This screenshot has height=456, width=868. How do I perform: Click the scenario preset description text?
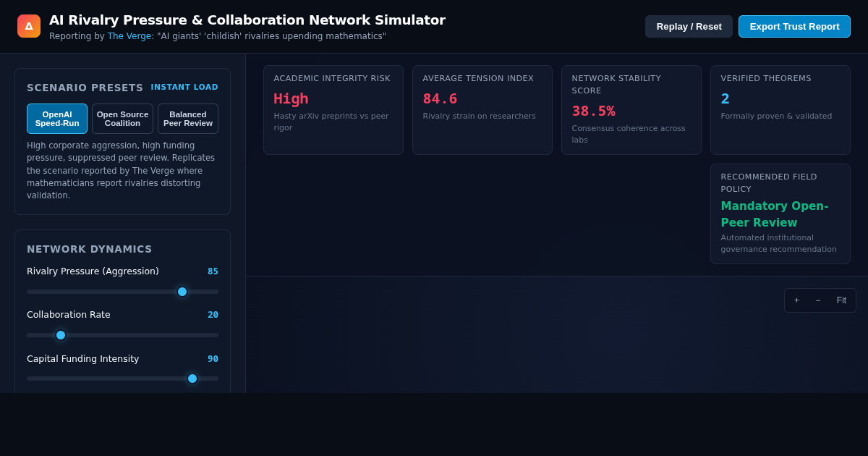click(122, 170)
